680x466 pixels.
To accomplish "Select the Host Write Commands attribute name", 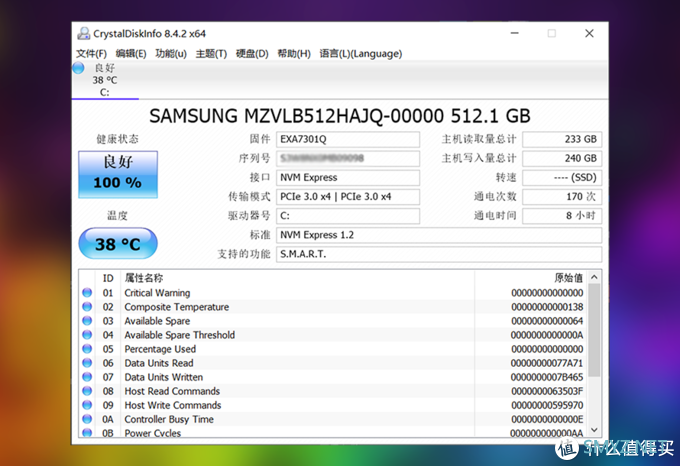I will (x=173, y=405).
